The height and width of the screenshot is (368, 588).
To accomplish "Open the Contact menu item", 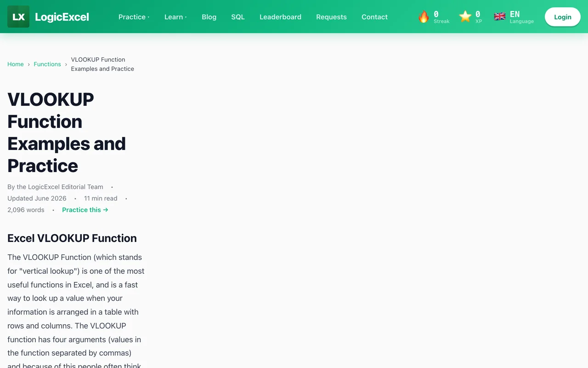I will point(374,17).
